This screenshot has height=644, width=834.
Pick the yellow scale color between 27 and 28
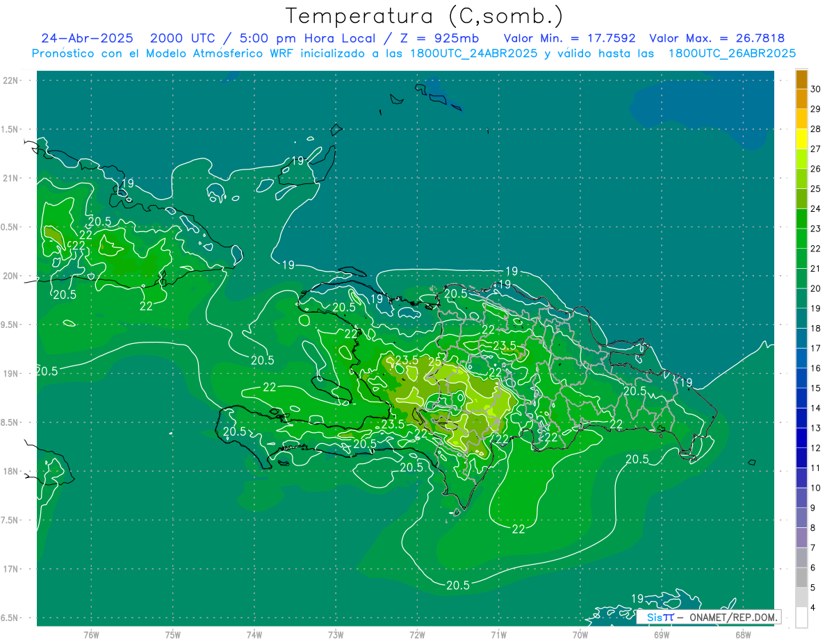[x=801, y=139]
